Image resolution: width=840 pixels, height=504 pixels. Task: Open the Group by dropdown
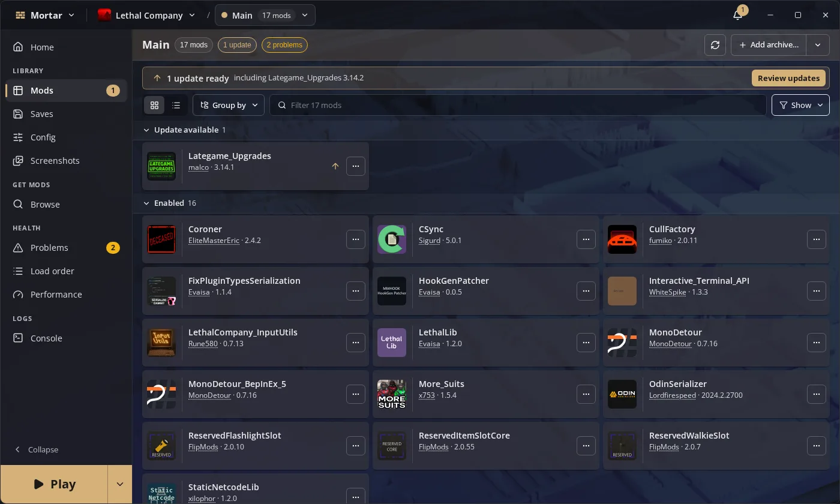[229, 105]
